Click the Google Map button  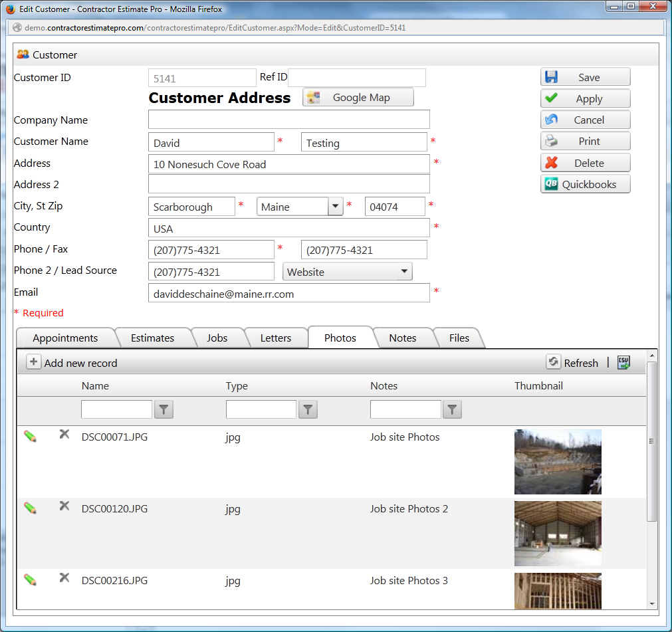click(358, 97)
